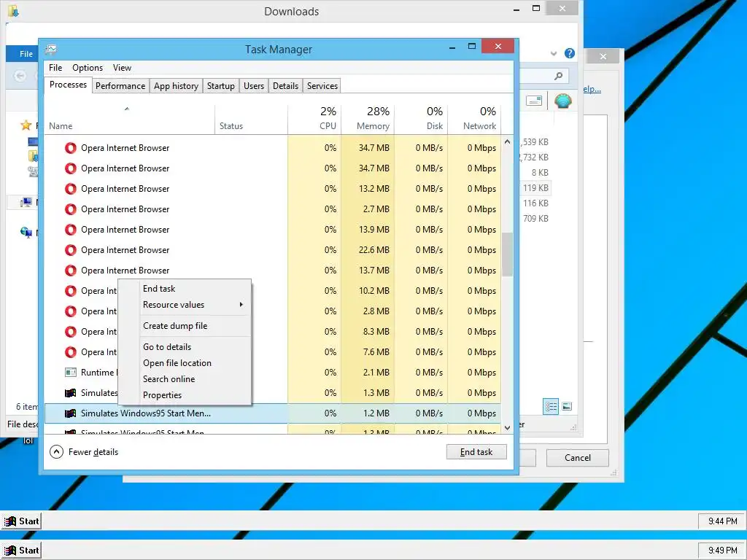Click the upper Start button showing 9:44 PM
Image resolution: width=747 pixels, height=560 pixels.
(21, 521)
